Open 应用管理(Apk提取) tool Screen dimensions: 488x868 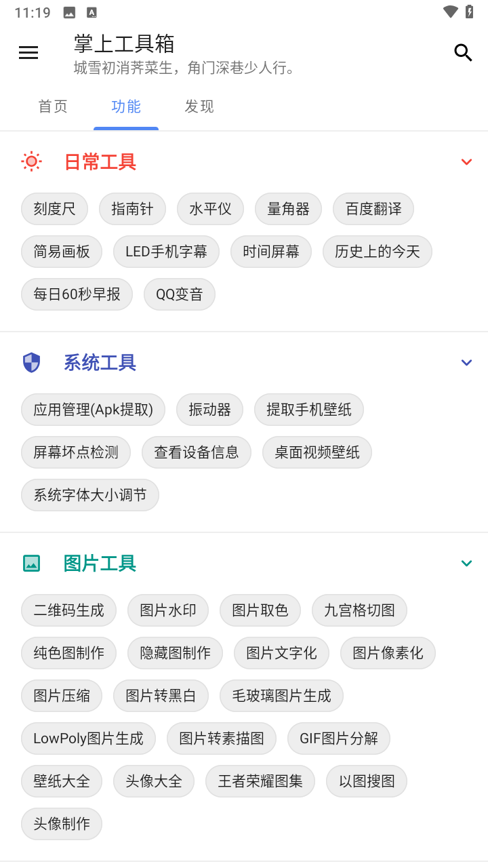94,410
